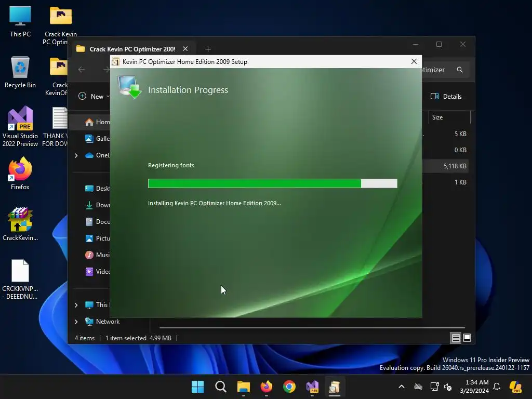The image size is (532, 399).
Task: Expand the Network tree node chevron
Action: 76,322
